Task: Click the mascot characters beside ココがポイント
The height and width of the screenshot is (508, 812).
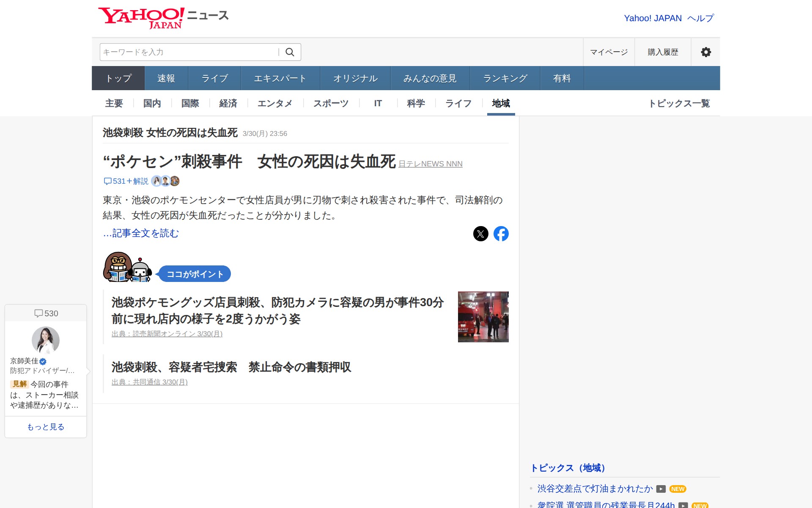Action: click(x=127, y=268)
